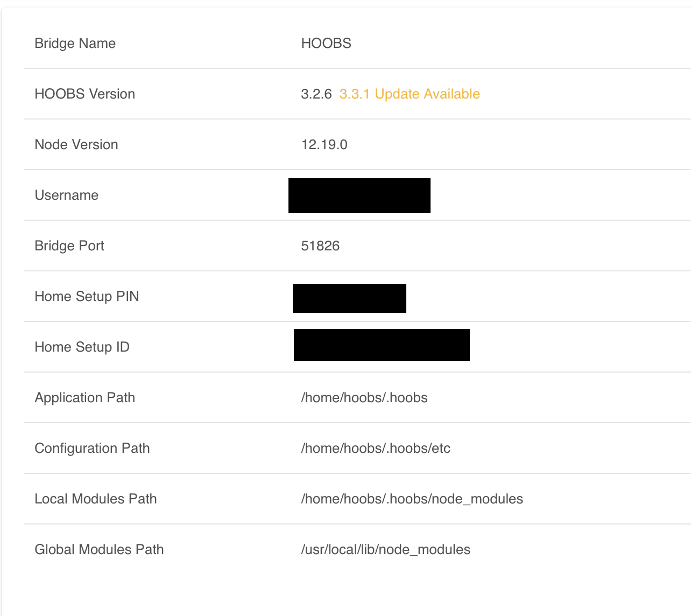The width and height of the screenshot is (691, 616).
Task: Click the Application Path label
Action: (84, 397)
